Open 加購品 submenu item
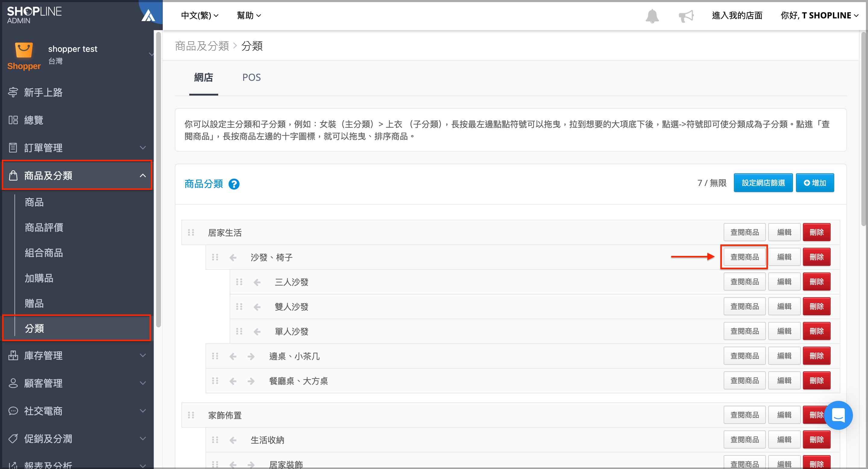The height and width of the screenshot is (469, 868). point(39,278)
